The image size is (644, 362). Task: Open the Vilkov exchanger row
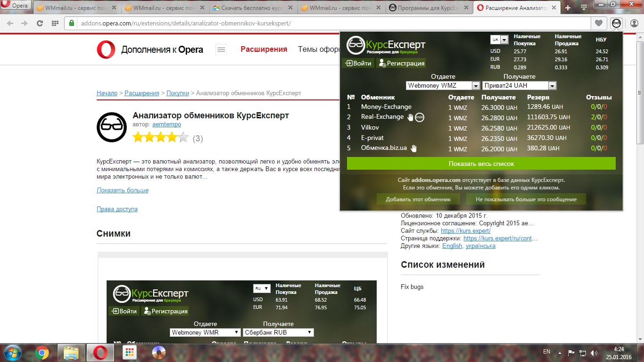pyautogui.click(x=481, y=128)
